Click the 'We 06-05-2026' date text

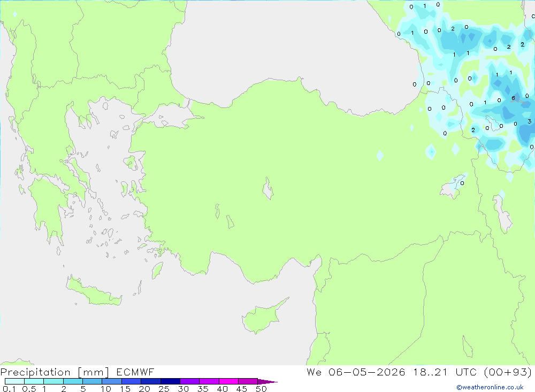356,372
